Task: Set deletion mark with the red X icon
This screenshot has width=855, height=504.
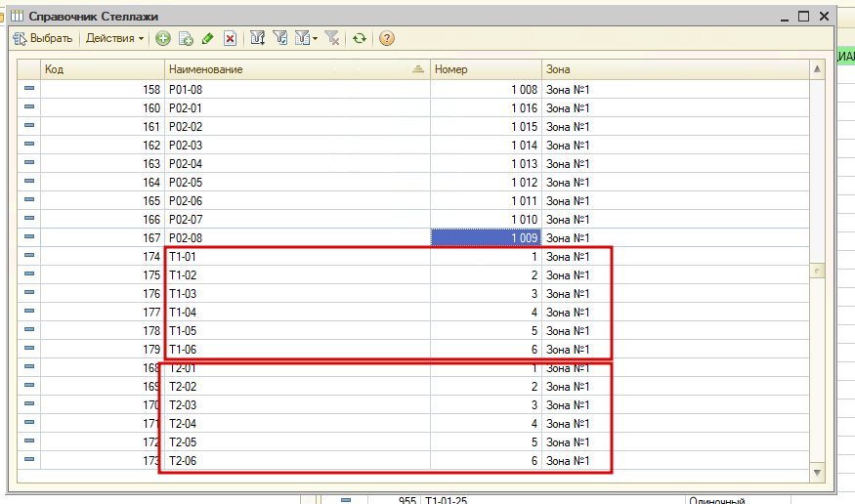Action: coord(230,39)
